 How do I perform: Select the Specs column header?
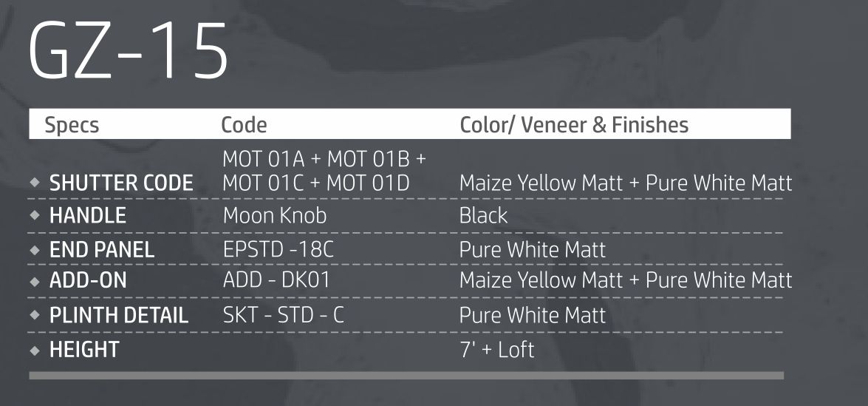pyautogui.click(x=72, y=125)
